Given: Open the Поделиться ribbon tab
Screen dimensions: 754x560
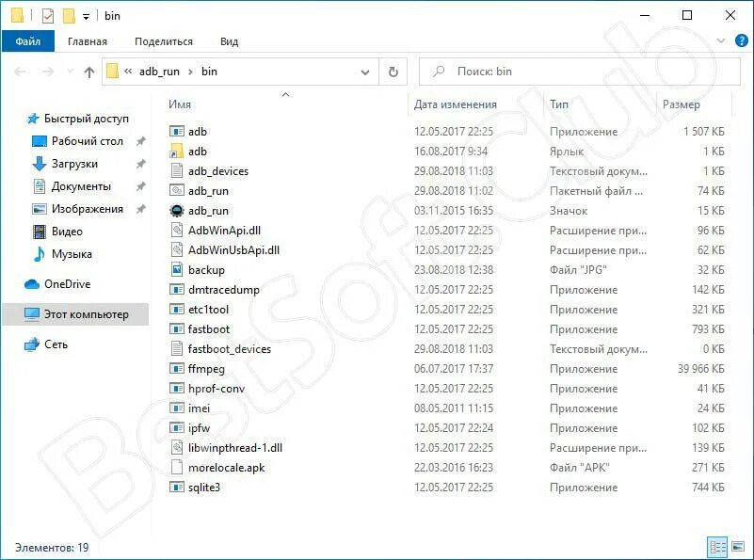Looking at the screenshot, I should [x=164, y=41].
